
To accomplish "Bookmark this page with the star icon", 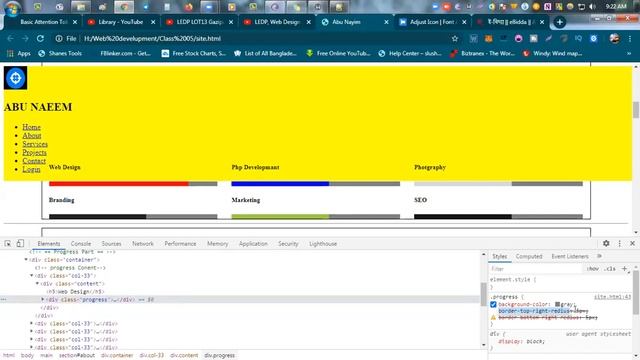I will coord(455,38).
